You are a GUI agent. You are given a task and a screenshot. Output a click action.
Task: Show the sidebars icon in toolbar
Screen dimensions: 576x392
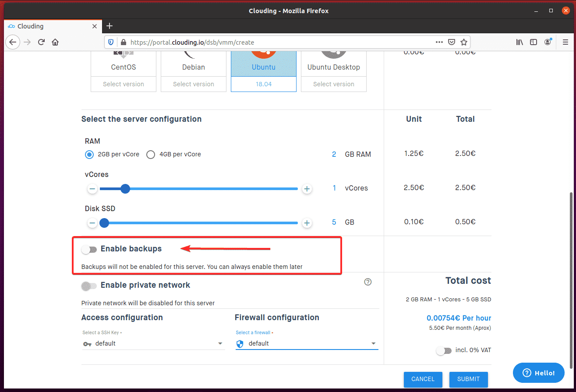tap(534, 42)
